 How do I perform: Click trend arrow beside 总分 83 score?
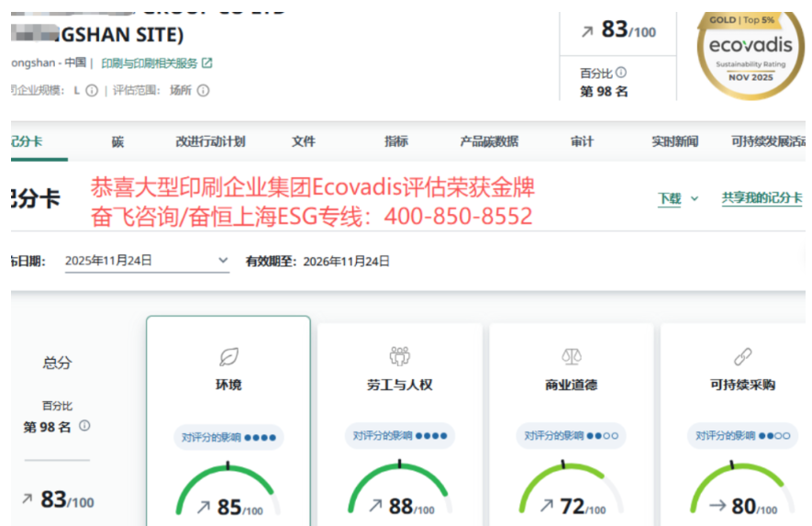[x=27, y=498]
